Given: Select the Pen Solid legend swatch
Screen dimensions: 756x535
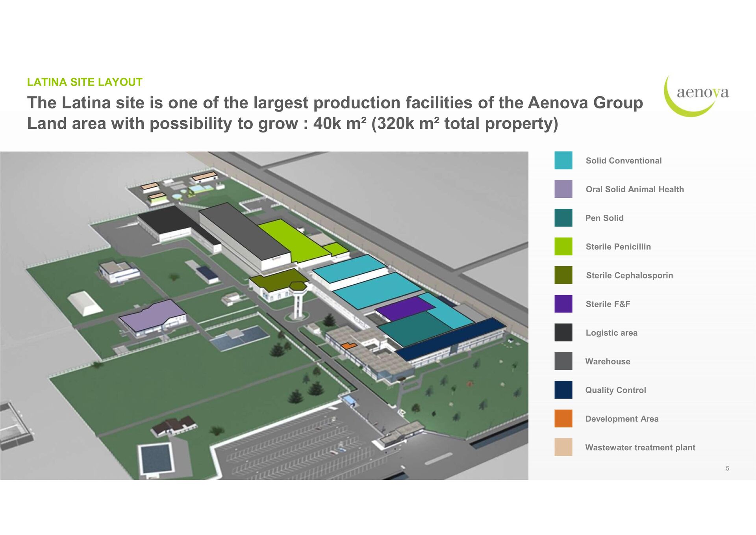Looking at the screenshot, I should click(x=563, y=218).
